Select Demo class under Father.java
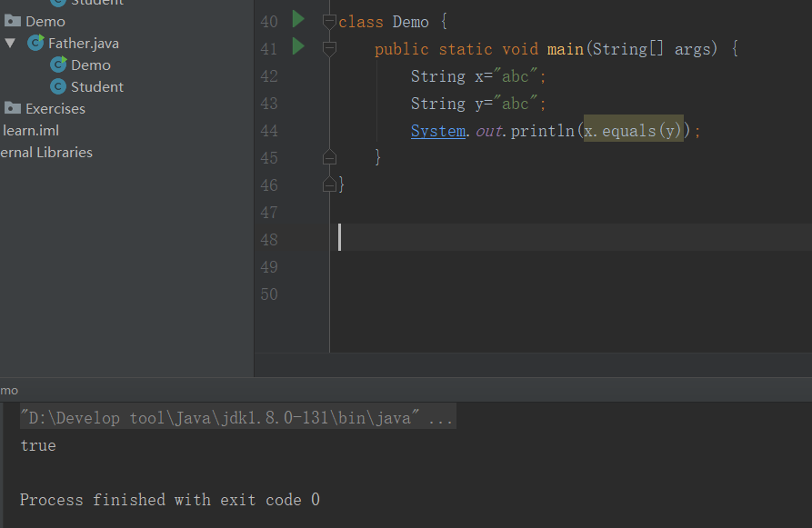The height and width of the screenshot is (528, 812). [91, 65]
